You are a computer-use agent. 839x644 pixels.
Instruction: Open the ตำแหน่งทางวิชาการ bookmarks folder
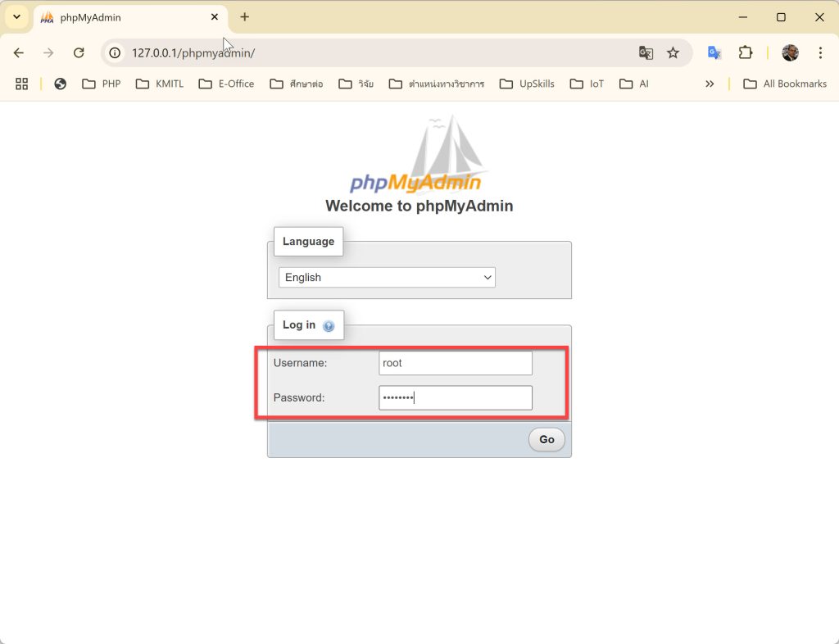436,84
